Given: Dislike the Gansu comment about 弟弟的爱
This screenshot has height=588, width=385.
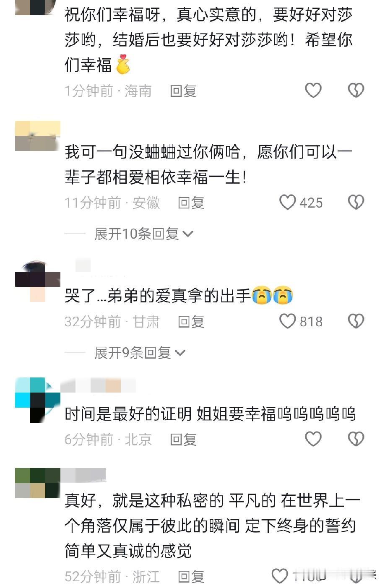Looking at the screenshot, I should pyautogui.click(x=356, y=321).
